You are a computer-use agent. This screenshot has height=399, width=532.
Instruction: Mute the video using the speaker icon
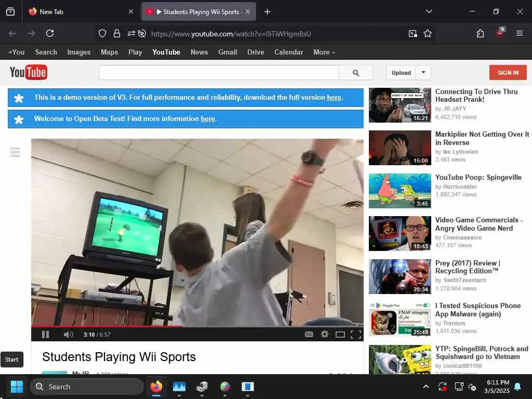pyautogui.click(x=68, y=335)
